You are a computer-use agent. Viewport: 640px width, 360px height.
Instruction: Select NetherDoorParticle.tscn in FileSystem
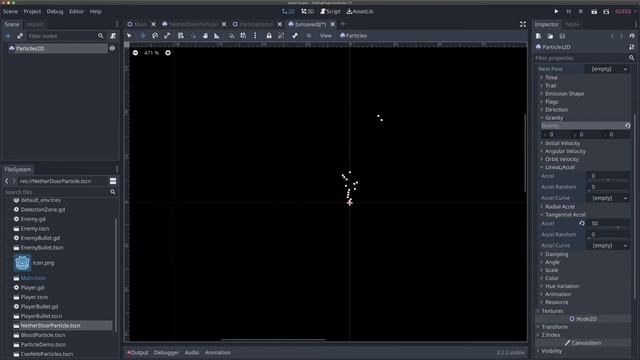tap(50, 326)
